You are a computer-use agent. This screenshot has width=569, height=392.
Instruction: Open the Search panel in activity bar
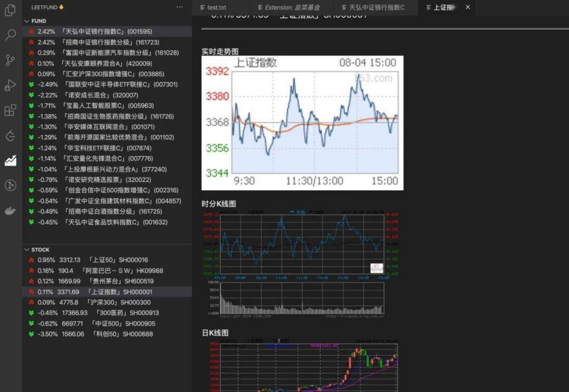tap(10, 35)
